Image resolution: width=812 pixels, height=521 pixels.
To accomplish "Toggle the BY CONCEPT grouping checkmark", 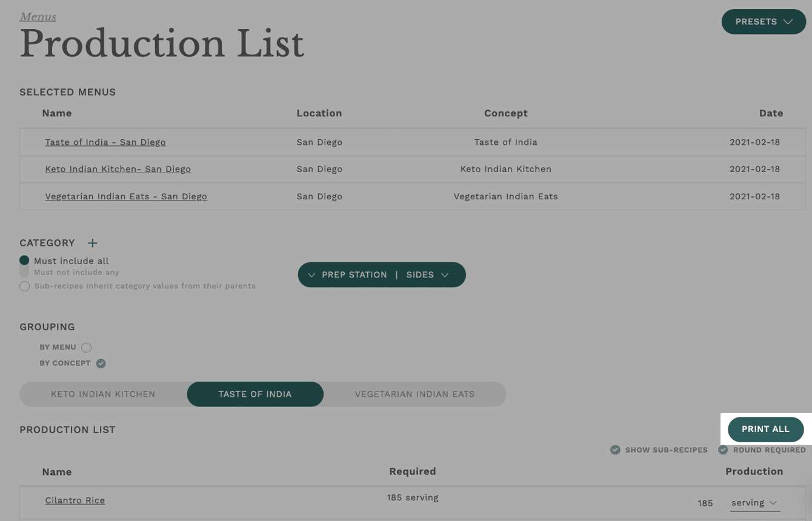I will [101, 363].
